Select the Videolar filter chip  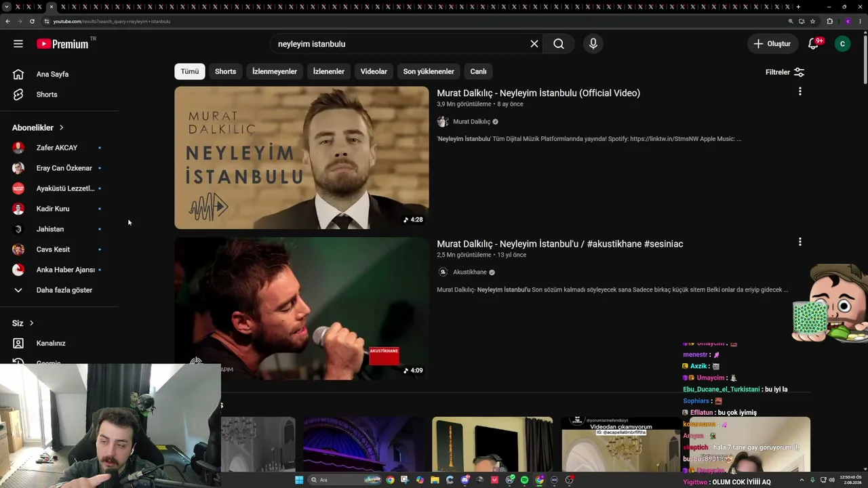click(x=374, y=71)
